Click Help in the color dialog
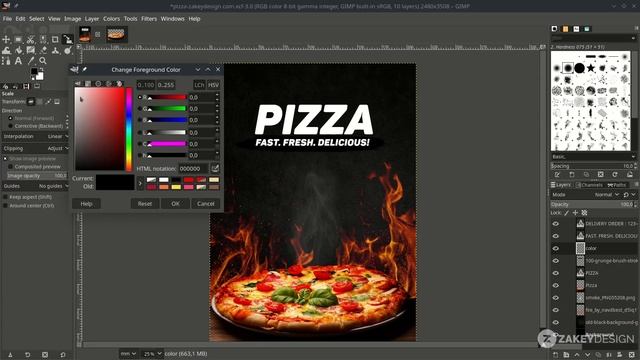This screenshot has width=640, height=360. (86, 204)
